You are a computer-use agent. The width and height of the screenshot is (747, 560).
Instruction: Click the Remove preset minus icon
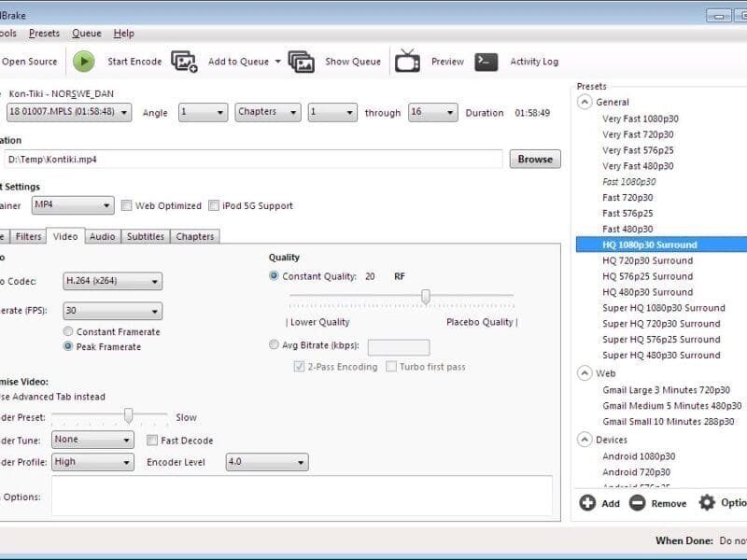coord(637,503)
